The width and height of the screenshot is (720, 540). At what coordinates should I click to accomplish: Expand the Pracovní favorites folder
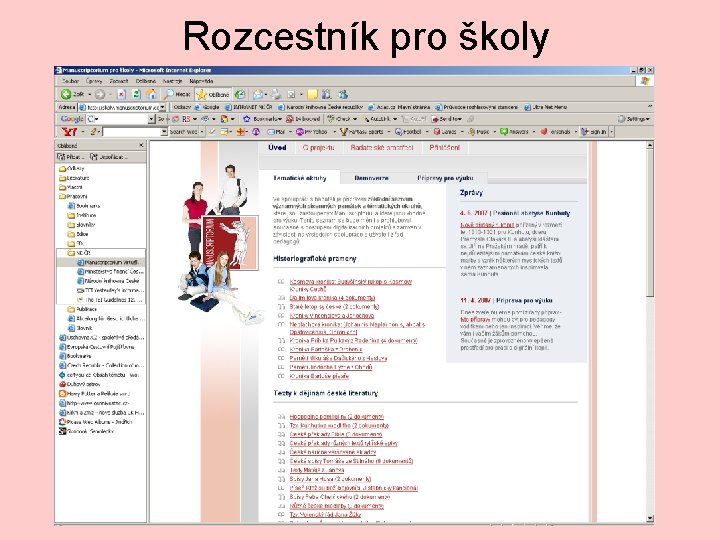click(73, 197)
